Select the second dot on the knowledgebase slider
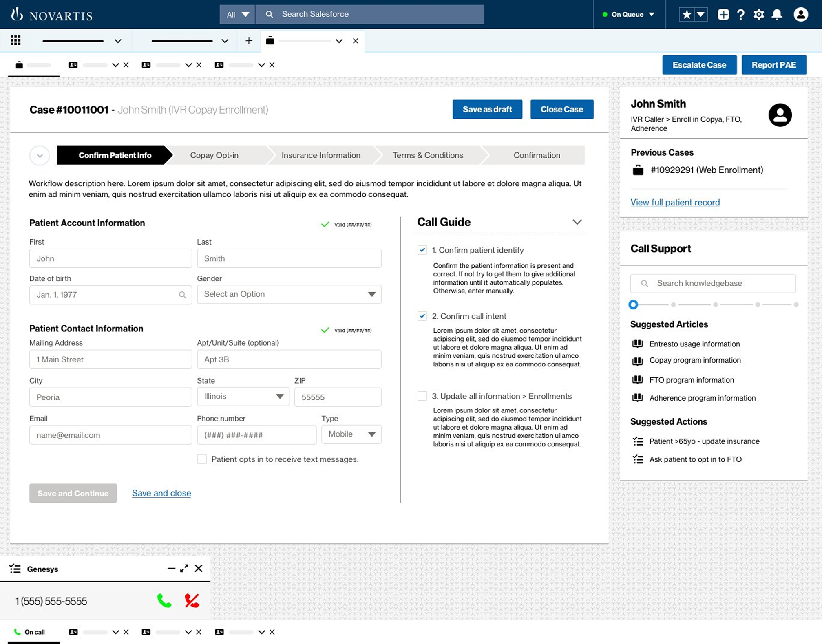Viewport: 822px width, 644px height. (674, 304)
